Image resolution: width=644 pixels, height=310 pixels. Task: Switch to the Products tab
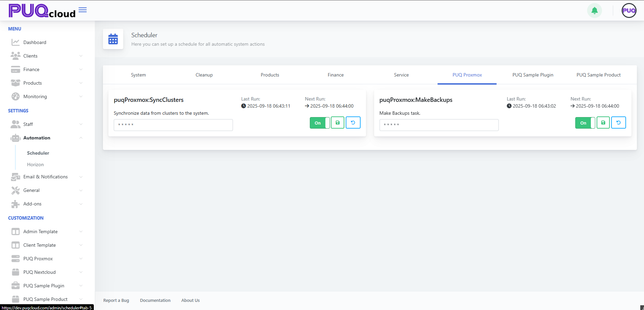(270, 75)
